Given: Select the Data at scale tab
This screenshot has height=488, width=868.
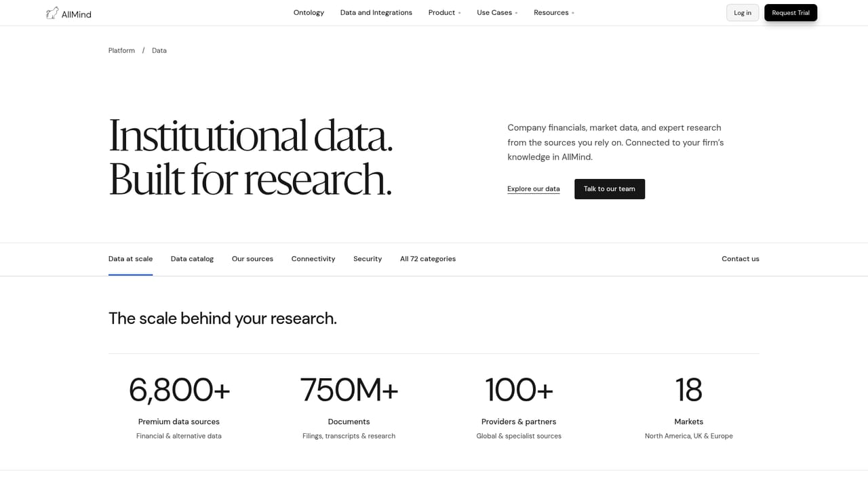Looking at the screenshot, I should click(x=130, y=259).
